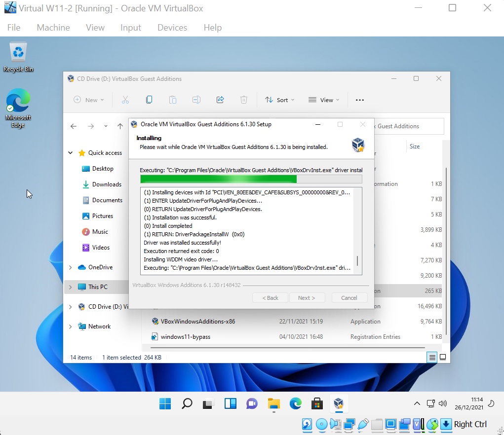This screenshot has width=504, height=435.
Task: Click the shared folders indicator in VirtualBox status bar
Action: point(377,425)
